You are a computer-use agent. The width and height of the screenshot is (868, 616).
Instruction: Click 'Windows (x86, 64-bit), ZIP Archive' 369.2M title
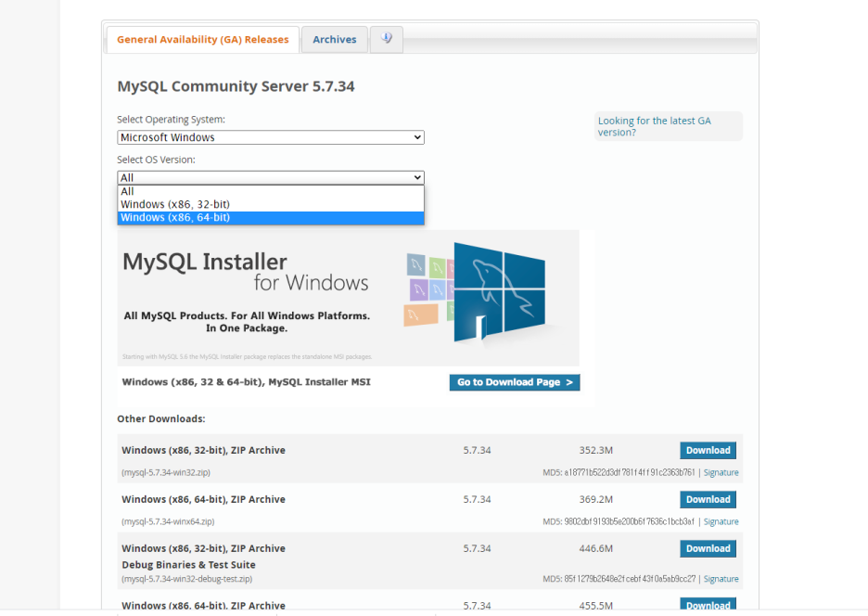point(204,500)
